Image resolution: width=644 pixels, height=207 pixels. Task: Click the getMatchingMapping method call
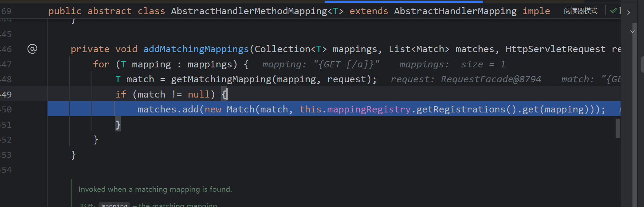pyautogui.click(x=221, y=79)
